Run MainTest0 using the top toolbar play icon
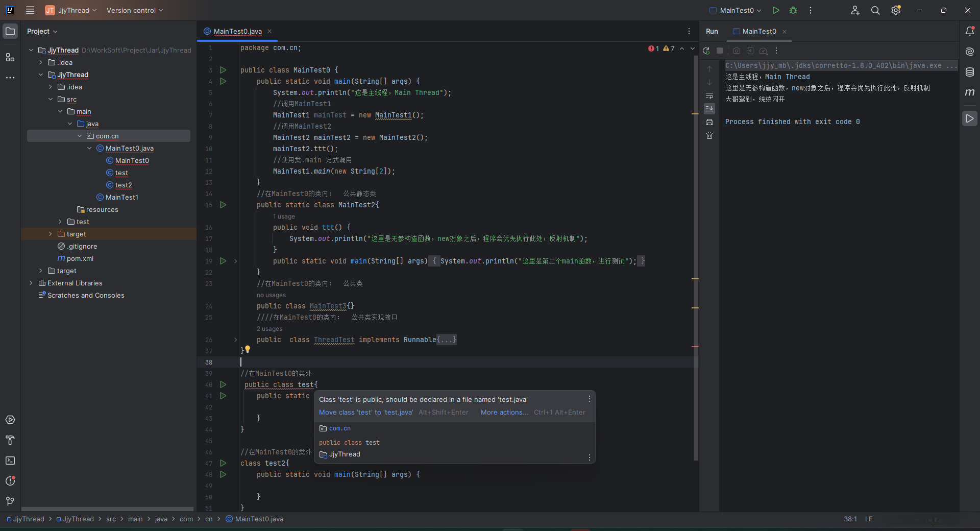 pos(776,10)
